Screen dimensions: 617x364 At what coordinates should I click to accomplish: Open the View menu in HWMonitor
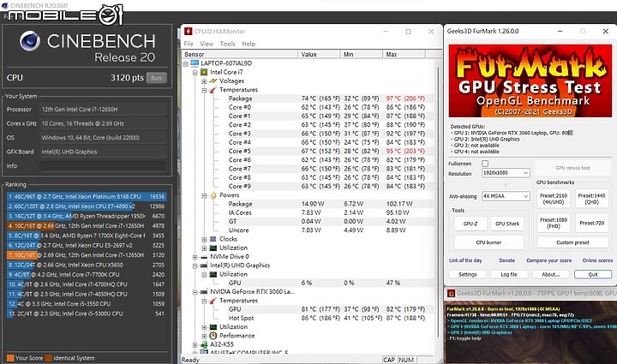207,44
